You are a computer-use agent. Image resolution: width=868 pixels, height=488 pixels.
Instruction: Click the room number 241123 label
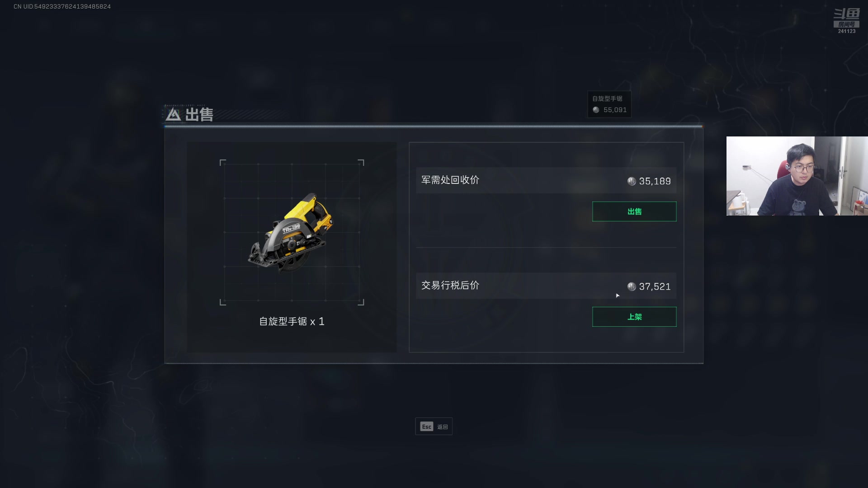coord(847,31)
